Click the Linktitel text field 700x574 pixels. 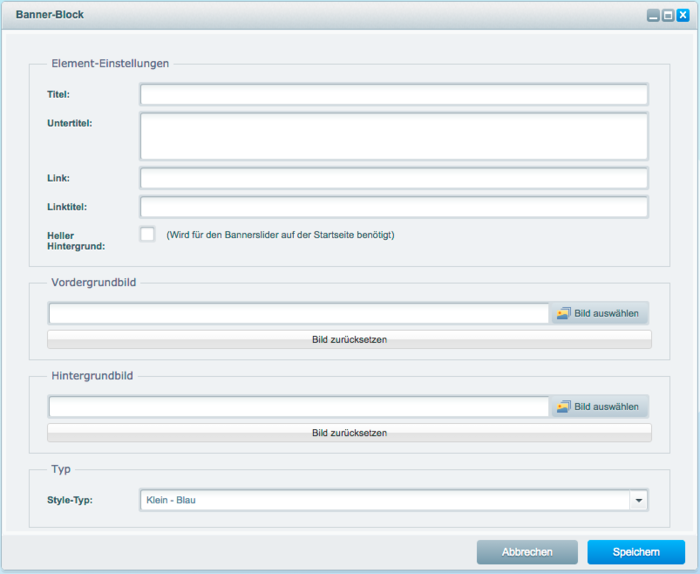point(394,207)
